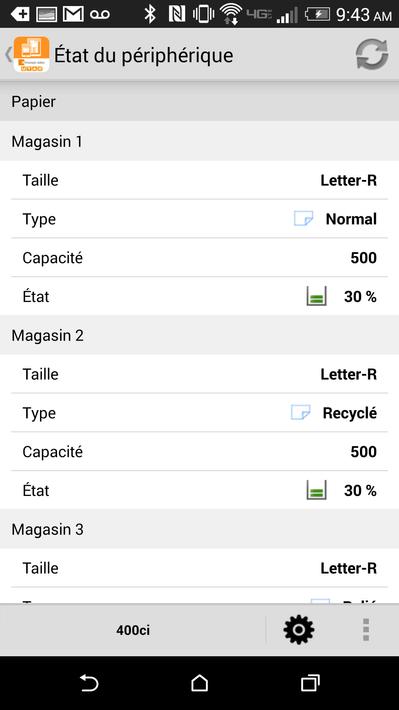Open the three-dot overflow menu

[x=366, y=629]
